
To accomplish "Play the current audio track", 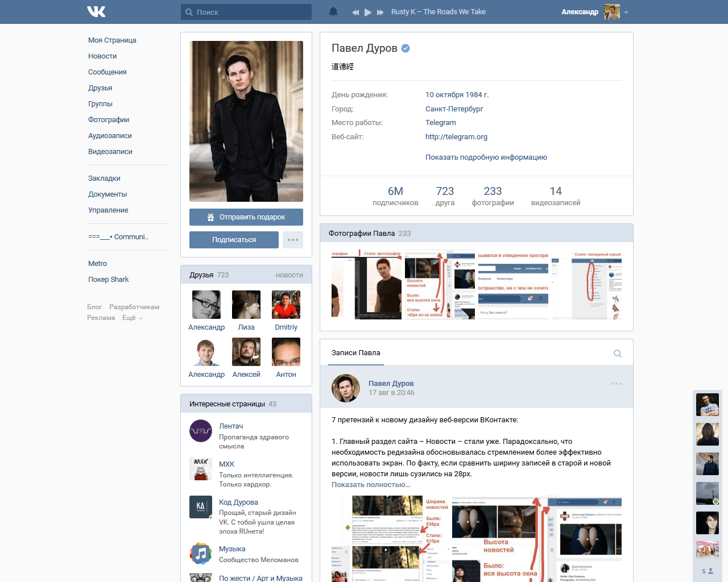I will [368, 12].
